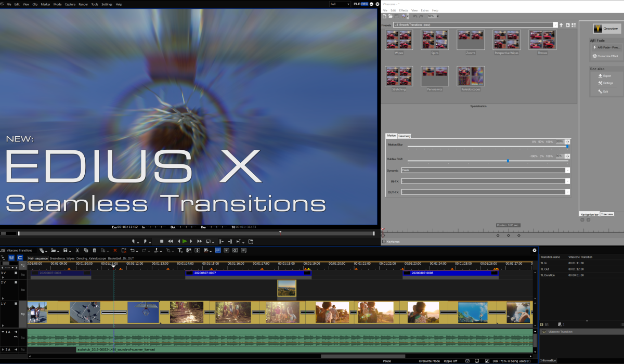Viewport: 624px width, 364px height.
Task: Open the Spins preset category thumbnail
Action: pos(435,40)
